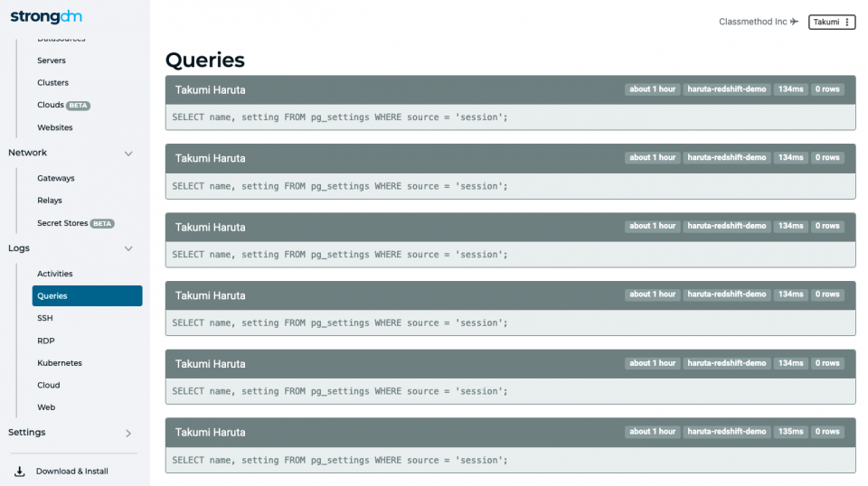Image resolution: width=868 pixels, height=486 pixels.
Task: Collapse the Network section chevron
Action: (128, 154)
